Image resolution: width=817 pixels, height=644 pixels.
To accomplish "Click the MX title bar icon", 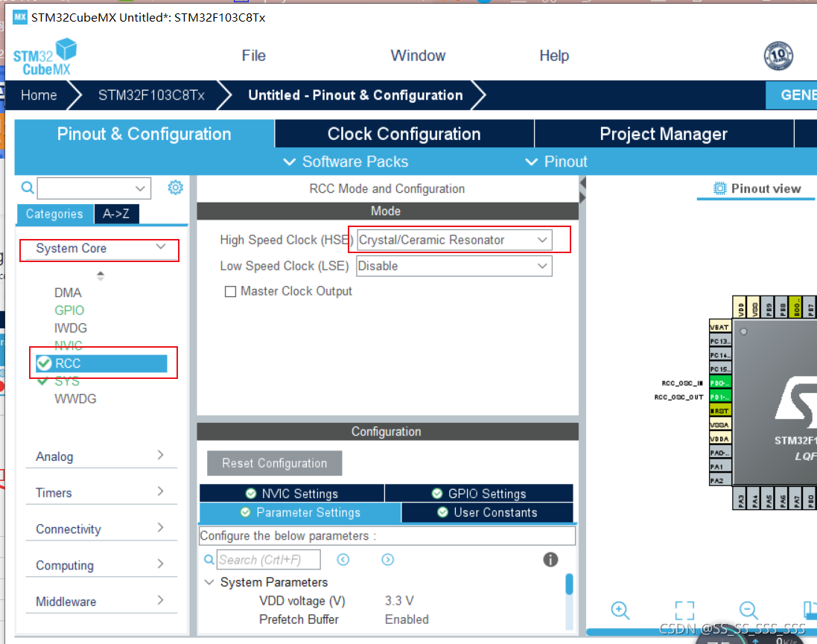I will 20,16.
